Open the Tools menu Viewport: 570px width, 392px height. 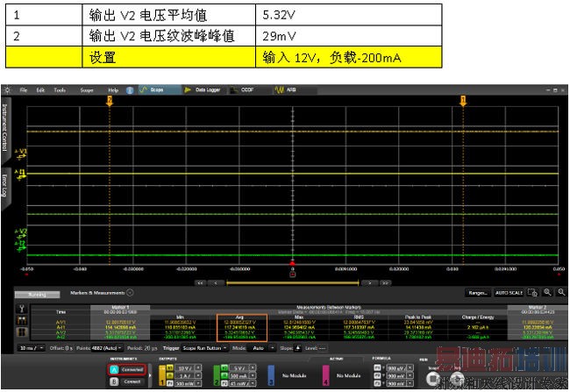[60, 89]
